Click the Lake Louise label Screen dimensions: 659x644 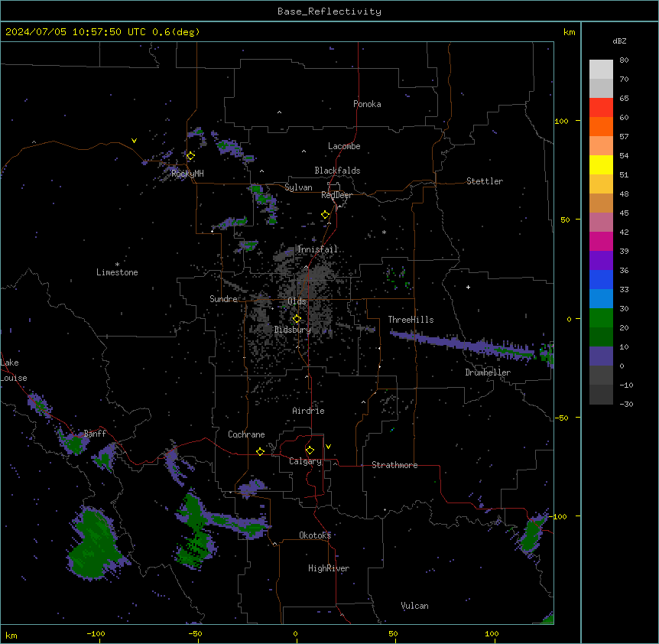[14, 370]
